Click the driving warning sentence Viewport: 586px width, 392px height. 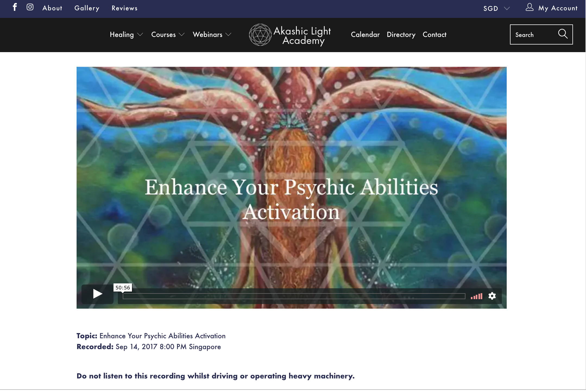pos(216,376)
